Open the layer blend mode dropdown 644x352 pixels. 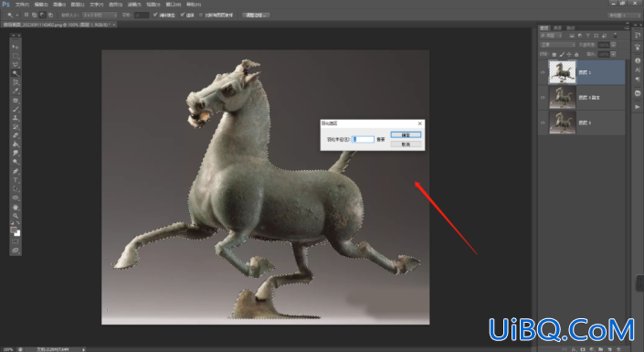coord(557,45)
